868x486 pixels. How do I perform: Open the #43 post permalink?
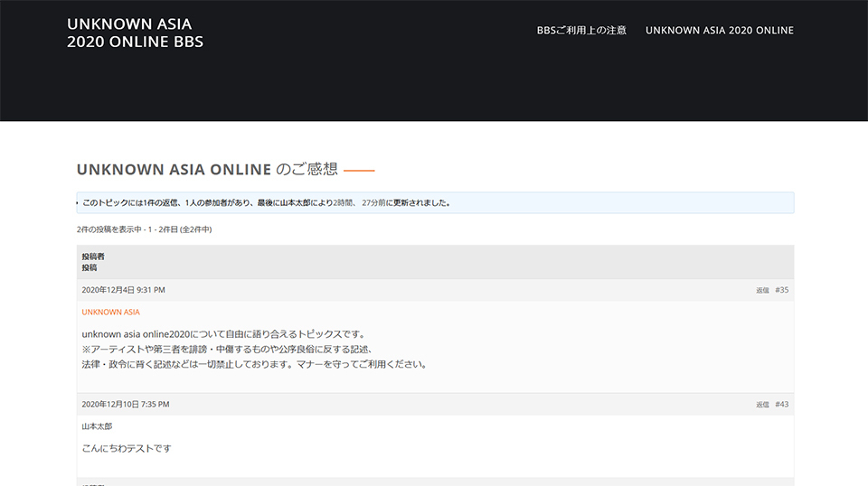coord(781,404)
